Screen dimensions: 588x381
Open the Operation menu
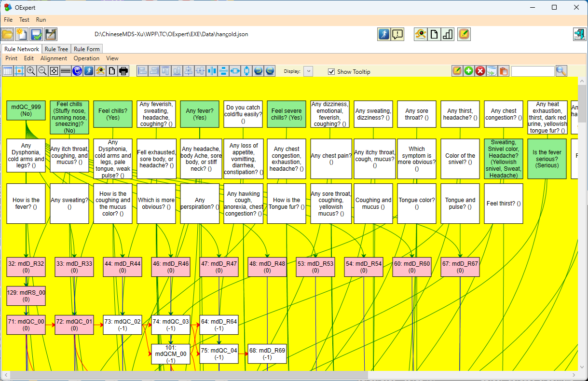coord(86,58)
